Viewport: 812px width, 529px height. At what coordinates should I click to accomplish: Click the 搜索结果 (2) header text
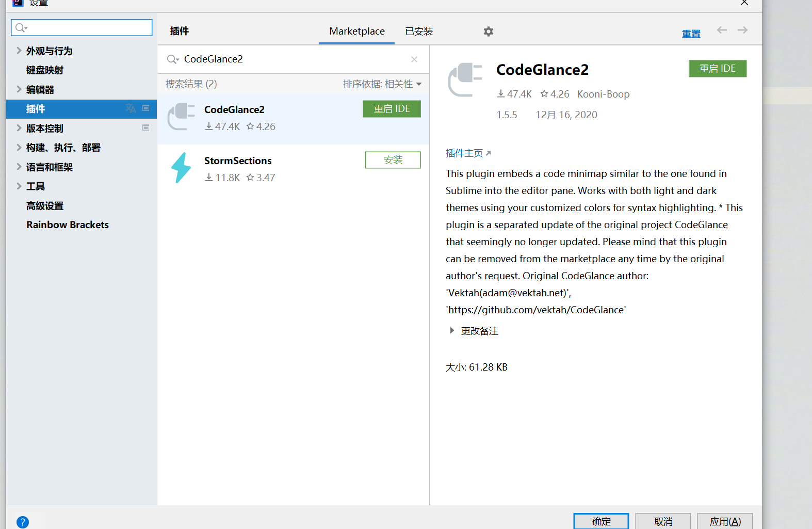pos(191,84)
